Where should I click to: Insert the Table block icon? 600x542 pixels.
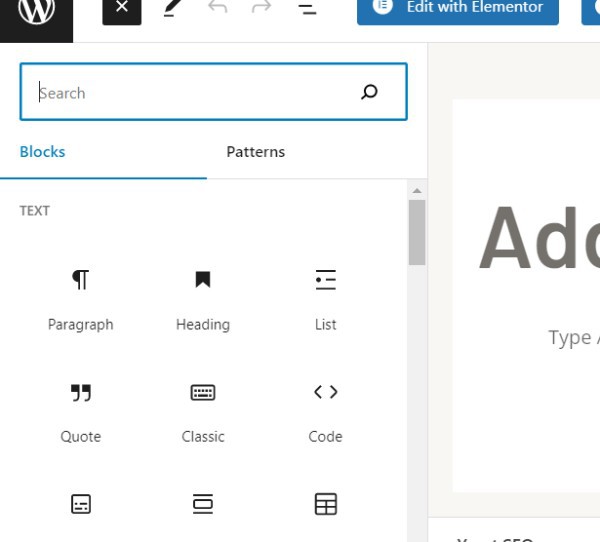326,504
